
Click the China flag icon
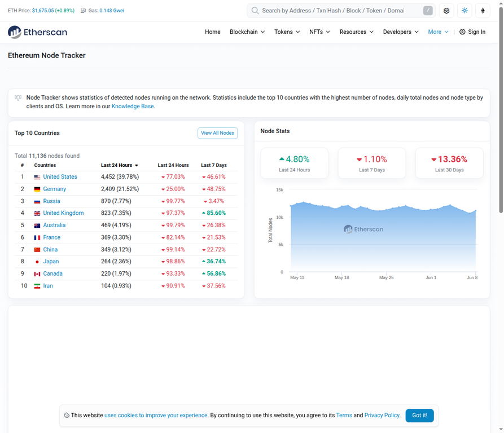point(37,250)
